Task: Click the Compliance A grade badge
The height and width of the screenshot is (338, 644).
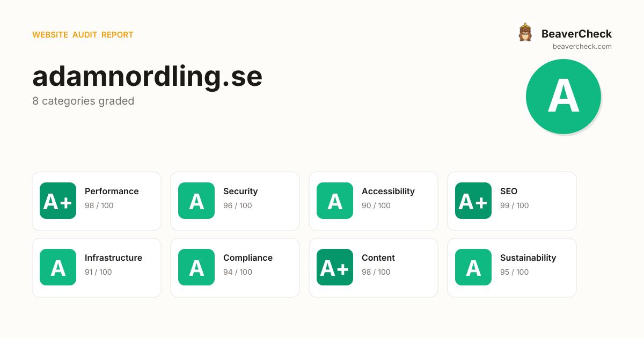Action: tap(196, 267)
